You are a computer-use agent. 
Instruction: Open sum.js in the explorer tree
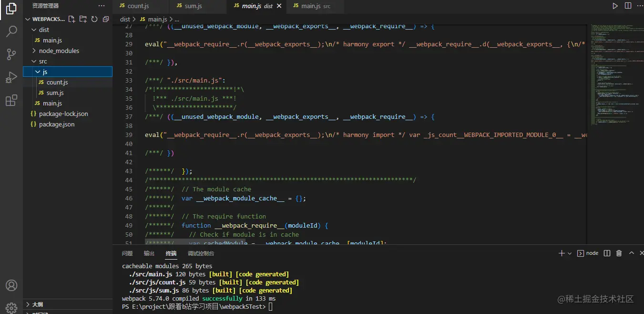[68, 93]
